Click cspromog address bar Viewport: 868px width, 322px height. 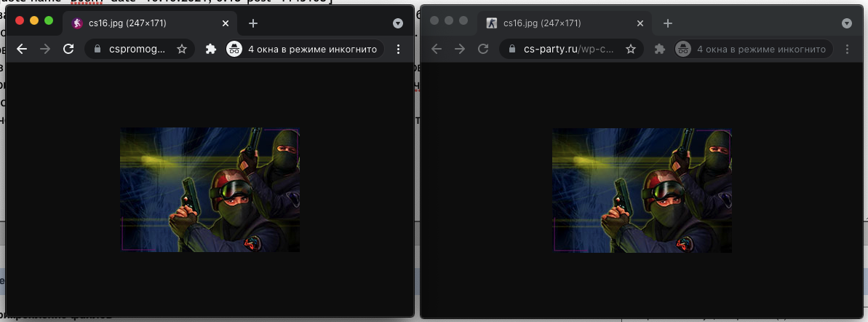[140, 50]
